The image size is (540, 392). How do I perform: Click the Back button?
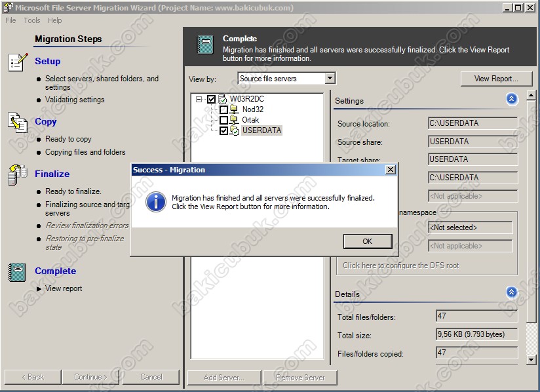click(x=33, y=377)
